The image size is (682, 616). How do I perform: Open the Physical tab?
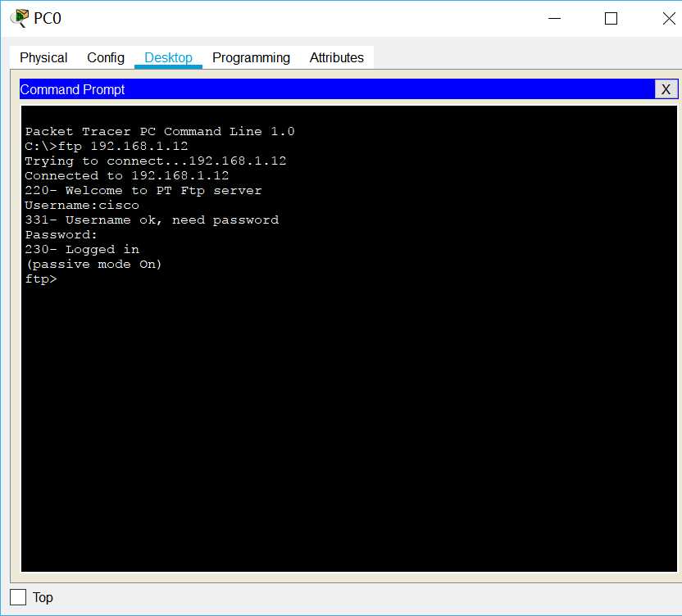(43, 57)
